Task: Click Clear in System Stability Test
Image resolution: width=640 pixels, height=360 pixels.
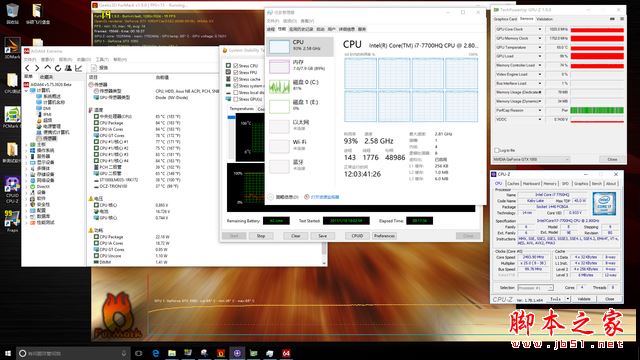Action: pos(296,236)
